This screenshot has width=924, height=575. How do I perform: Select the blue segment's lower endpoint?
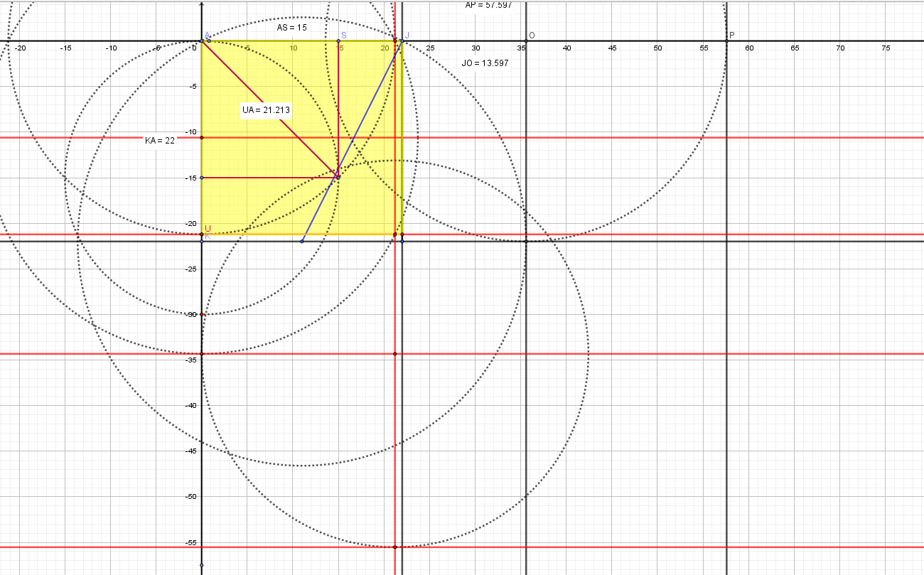pos(302,241)
